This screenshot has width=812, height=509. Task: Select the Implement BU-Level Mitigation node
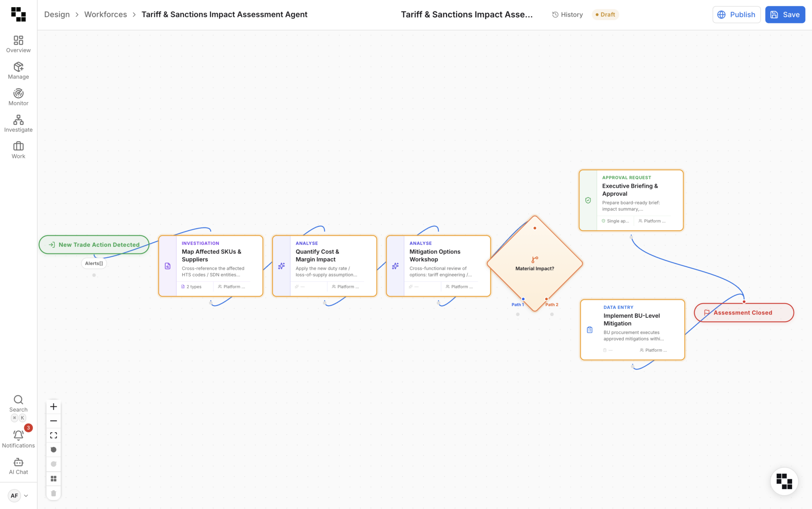(632, 330)
